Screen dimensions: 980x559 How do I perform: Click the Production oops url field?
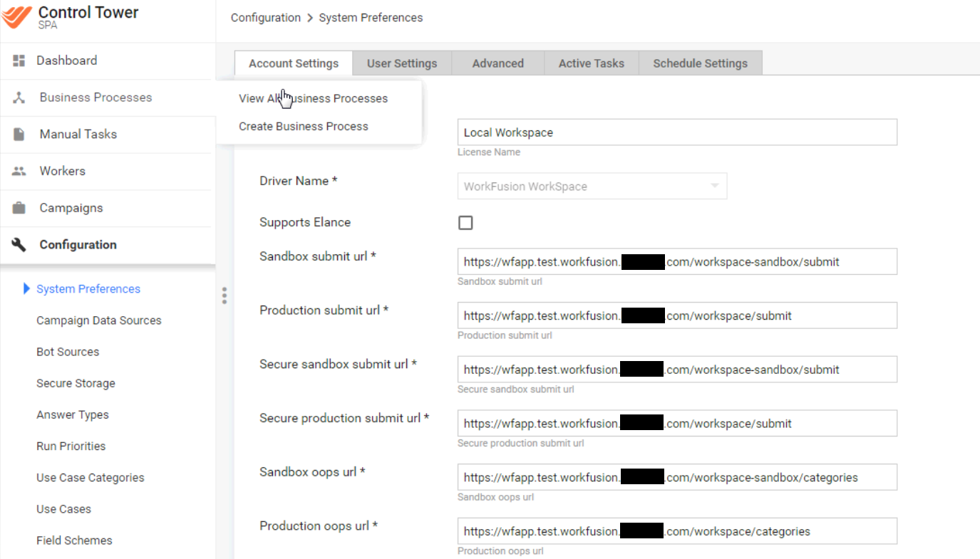(x=677, y=531)
